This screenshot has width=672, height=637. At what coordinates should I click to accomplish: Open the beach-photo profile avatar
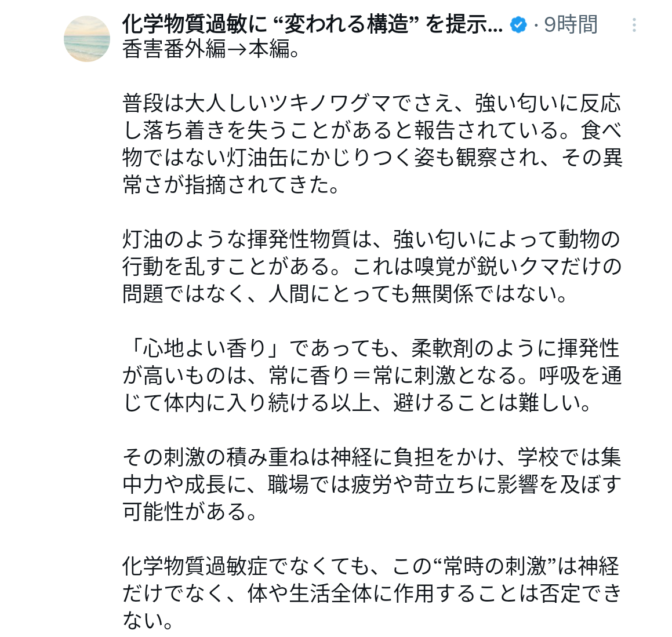[87, 39]
